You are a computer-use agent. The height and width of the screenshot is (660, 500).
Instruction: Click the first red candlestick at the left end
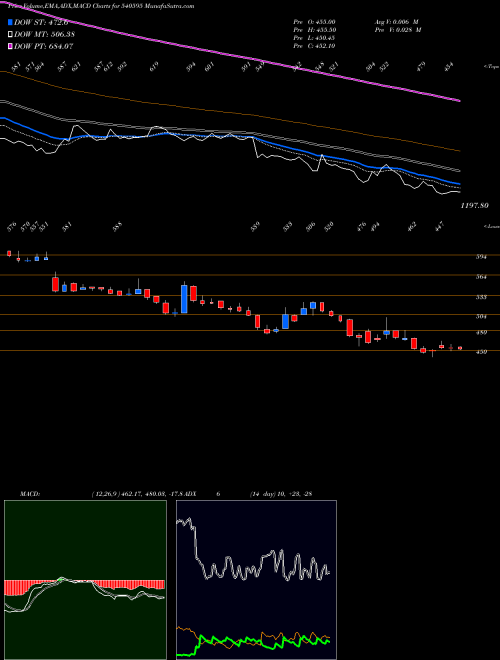click(x=9, y=253)
